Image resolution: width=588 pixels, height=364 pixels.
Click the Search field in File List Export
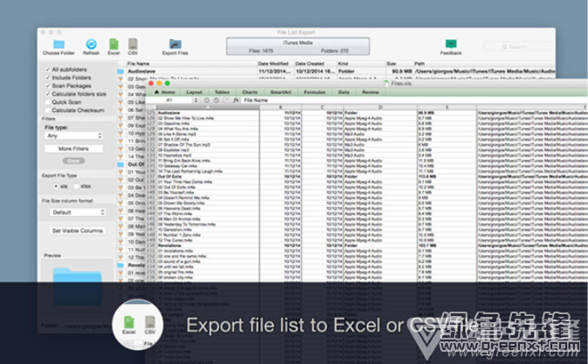point(517,47)
